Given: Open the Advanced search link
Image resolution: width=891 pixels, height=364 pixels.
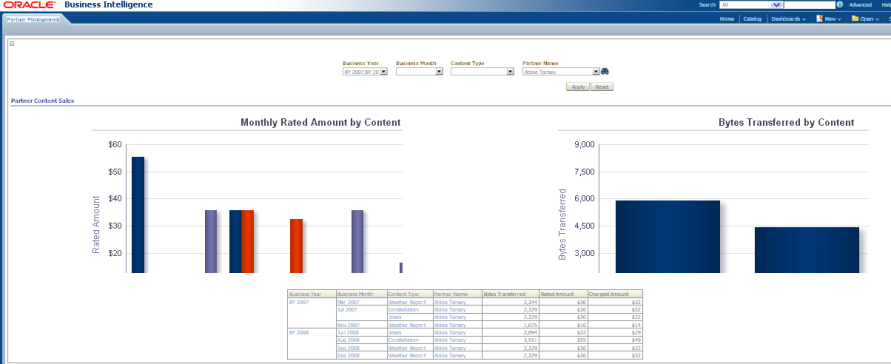Looking at the screenshot, I should click(860, 5).
